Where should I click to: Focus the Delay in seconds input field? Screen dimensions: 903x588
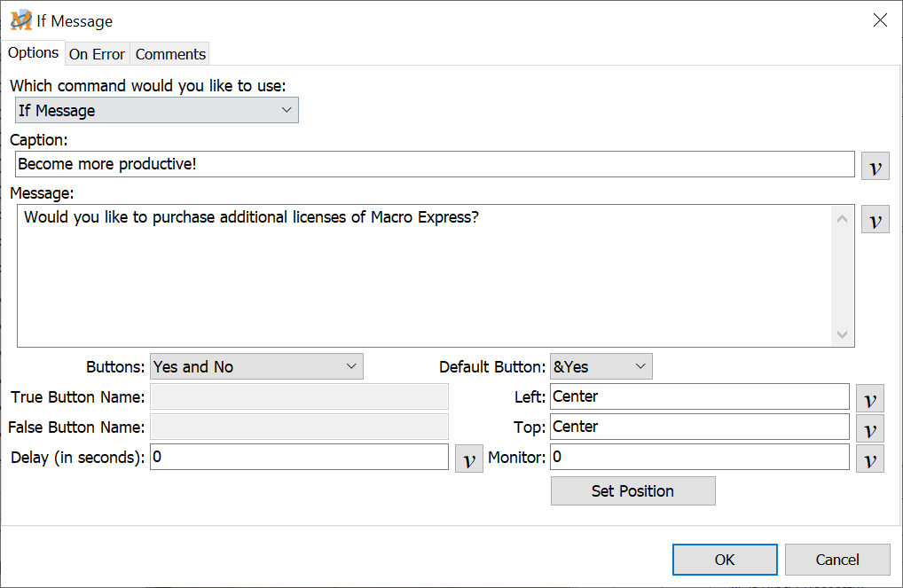299,457
